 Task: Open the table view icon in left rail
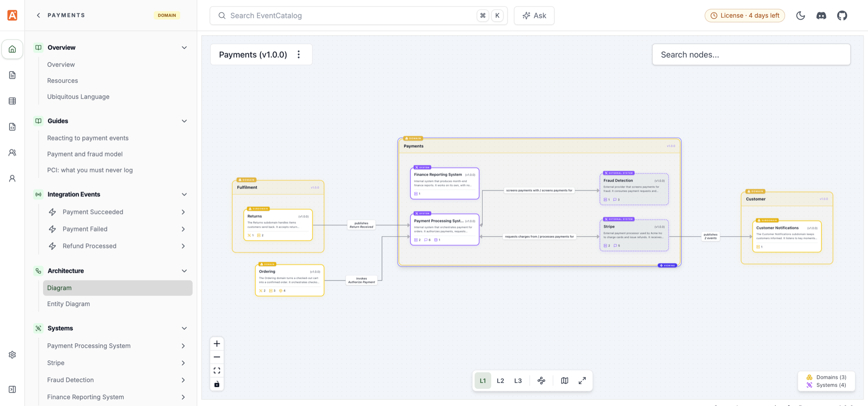pos(12,101)
